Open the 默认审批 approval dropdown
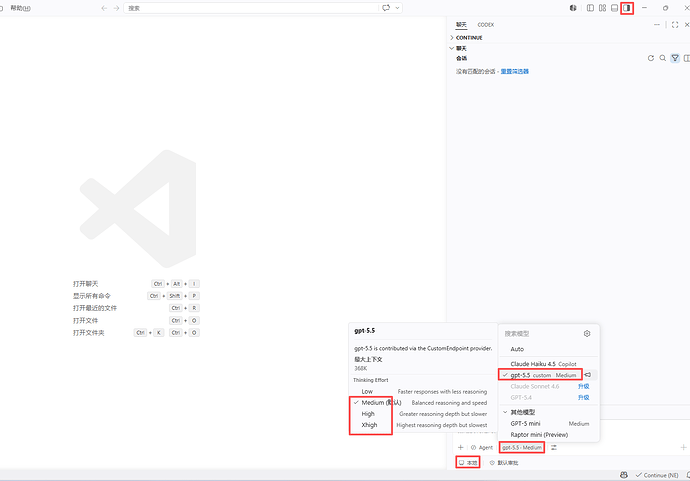 point(504,463)
